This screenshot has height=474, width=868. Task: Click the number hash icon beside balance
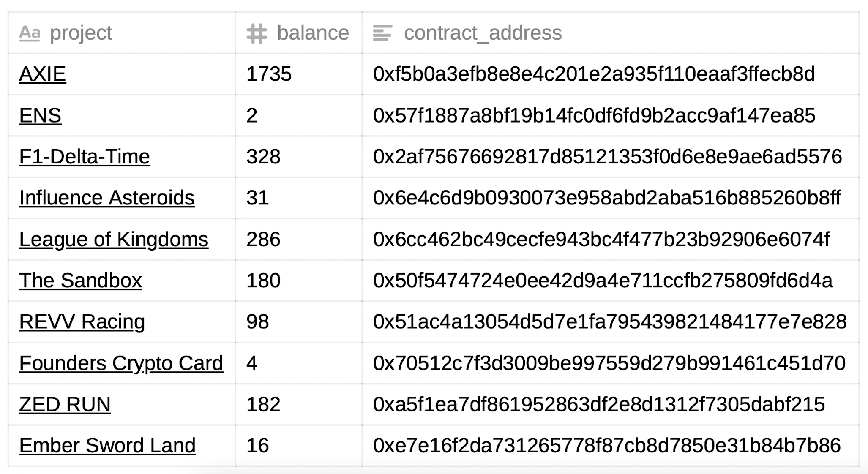257,33
